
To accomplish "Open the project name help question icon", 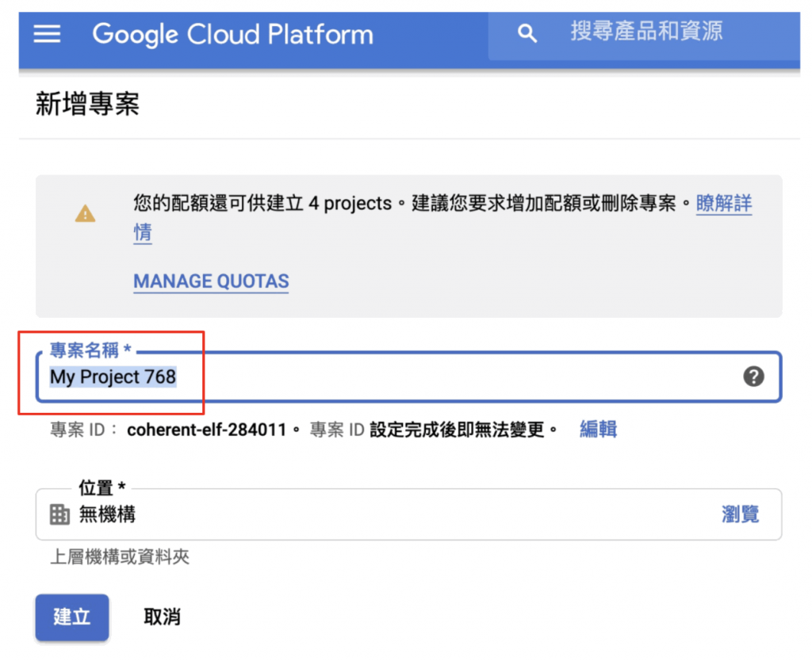I will 753,376.
